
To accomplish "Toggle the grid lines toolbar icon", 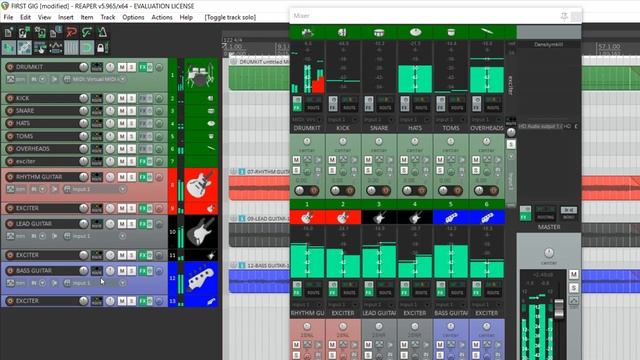I will tap(71, 48).
